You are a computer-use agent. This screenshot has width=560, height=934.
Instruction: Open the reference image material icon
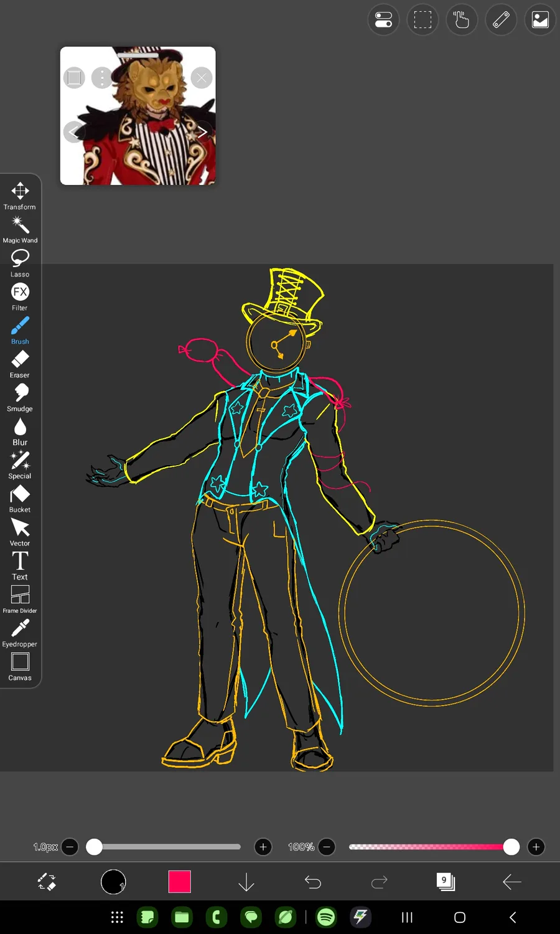540,20
